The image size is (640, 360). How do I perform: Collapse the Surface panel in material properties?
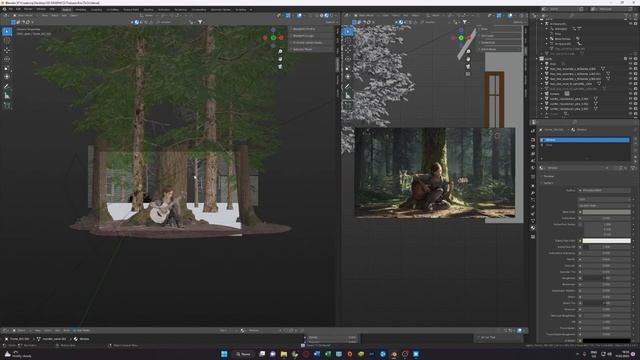pos(548,183)
